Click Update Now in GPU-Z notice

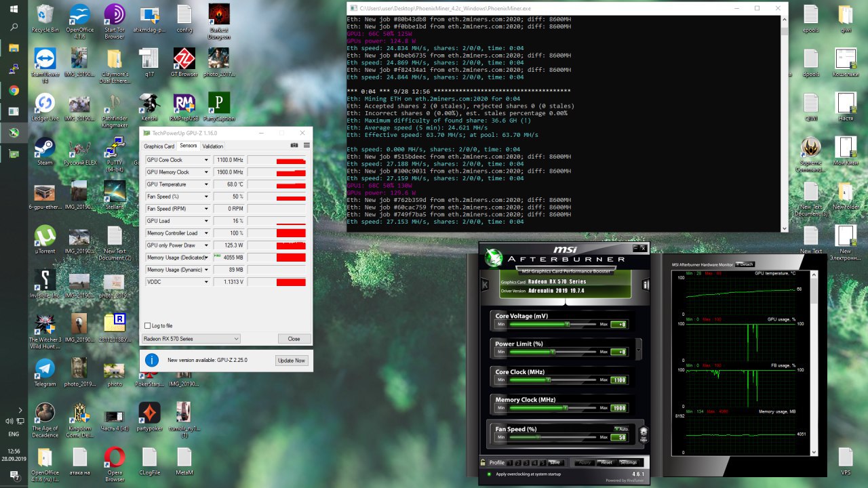point(292,361)
